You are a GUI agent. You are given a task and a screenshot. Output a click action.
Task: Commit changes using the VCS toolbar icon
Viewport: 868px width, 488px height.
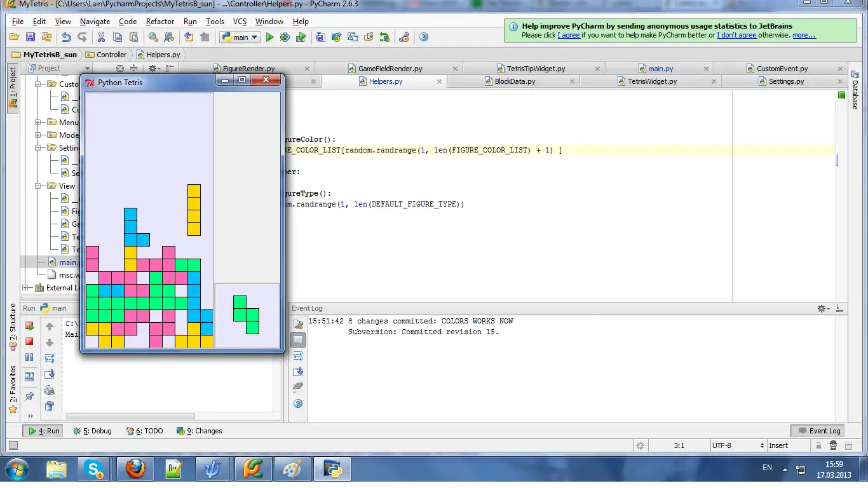[336, 37]
